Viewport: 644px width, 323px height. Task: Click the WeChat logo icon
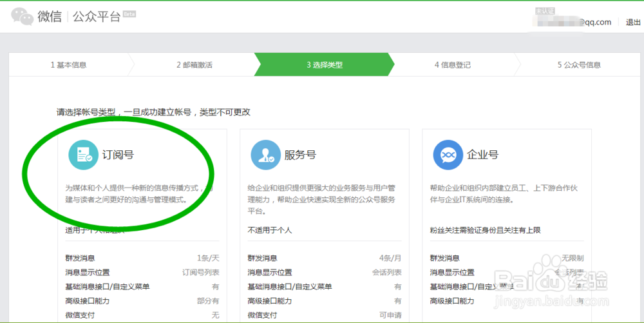coord(22,16)
